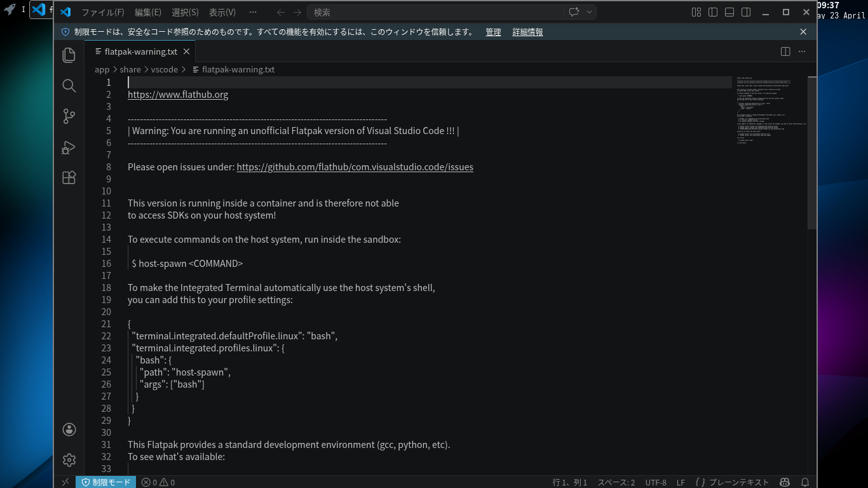This screenshot has height=488, width=868.
Task: Click the 行 1、列 1 cursor position indicator
Action: (x=570, y=482)
